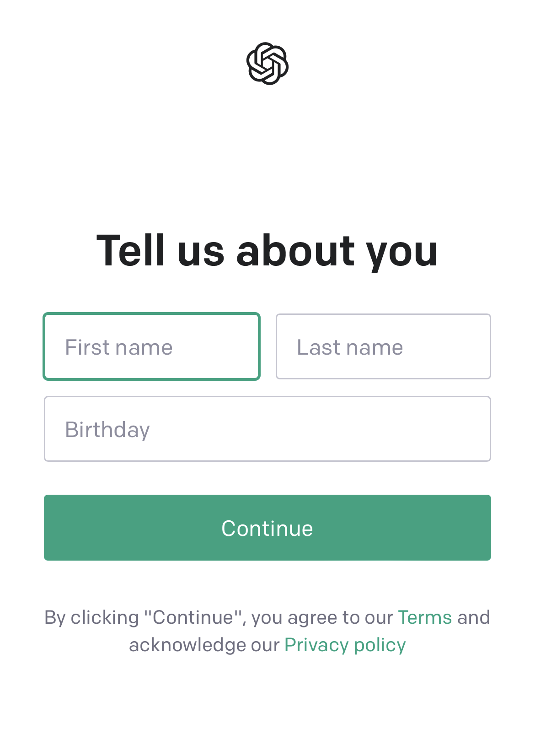The width and height of the screenshot is (535, 756).
Task: Click the word "about" in the page title
Action: [x=295, y=250]
